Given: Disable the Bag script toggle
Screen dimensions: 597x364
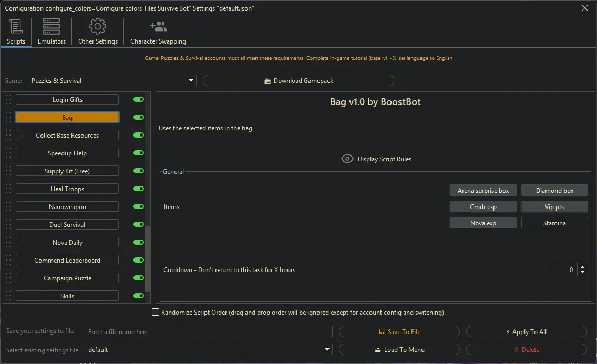Looking at the screenshot, I should (139, 118).
